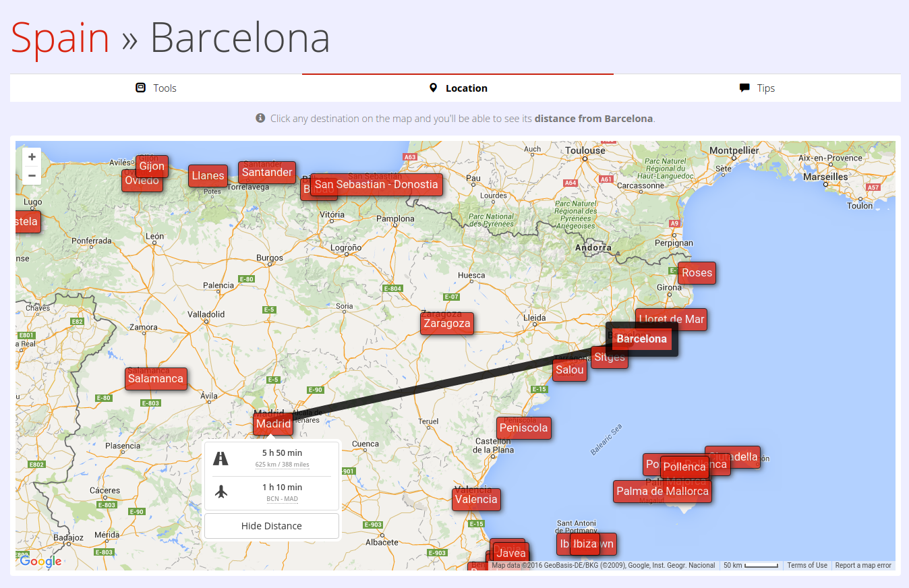The image size is (909, 588).
Task: Open the Terms of Use link
Action: coord(807,566)
